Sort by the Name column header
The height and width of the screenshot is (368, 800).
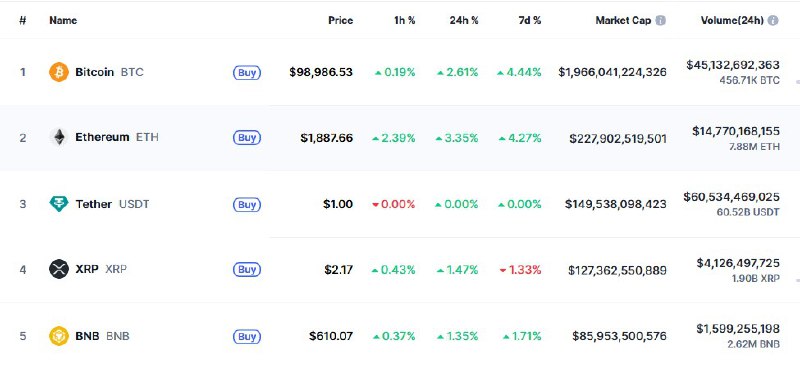pos(63,20)
